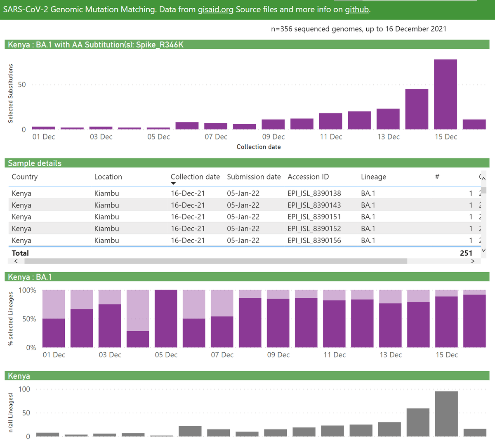Click the n=356 sequenced genomes text

click(358, 29)
